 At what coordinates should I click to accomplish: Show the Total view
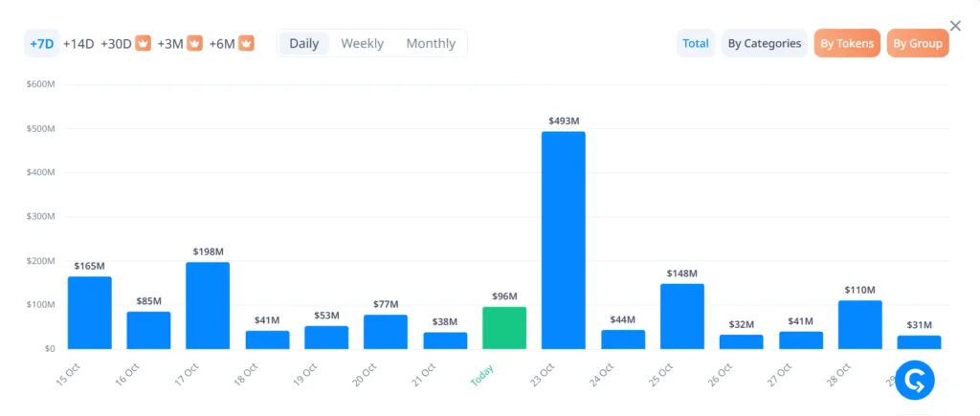tap(696, 43)
